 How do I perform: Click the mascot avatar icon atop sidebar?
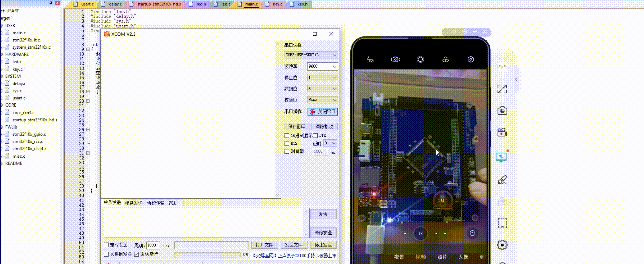[503, 66]
